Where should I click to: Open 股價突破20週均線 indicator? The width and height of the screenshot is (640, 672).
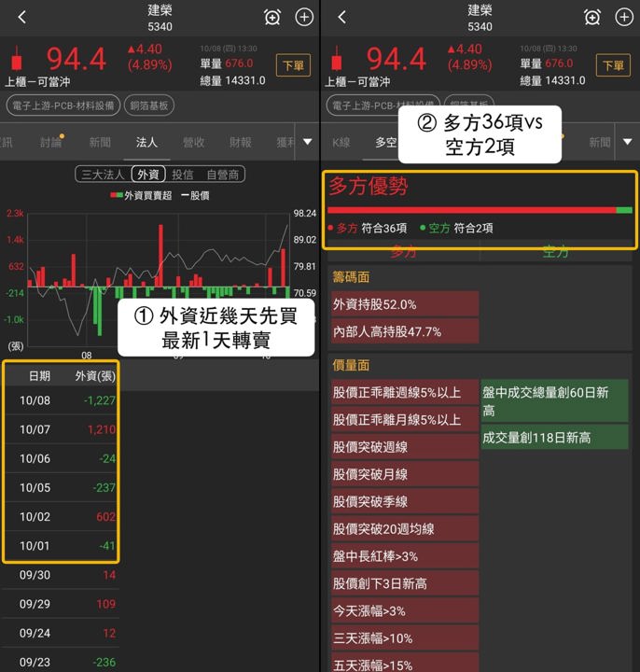[x=404, y=529]
